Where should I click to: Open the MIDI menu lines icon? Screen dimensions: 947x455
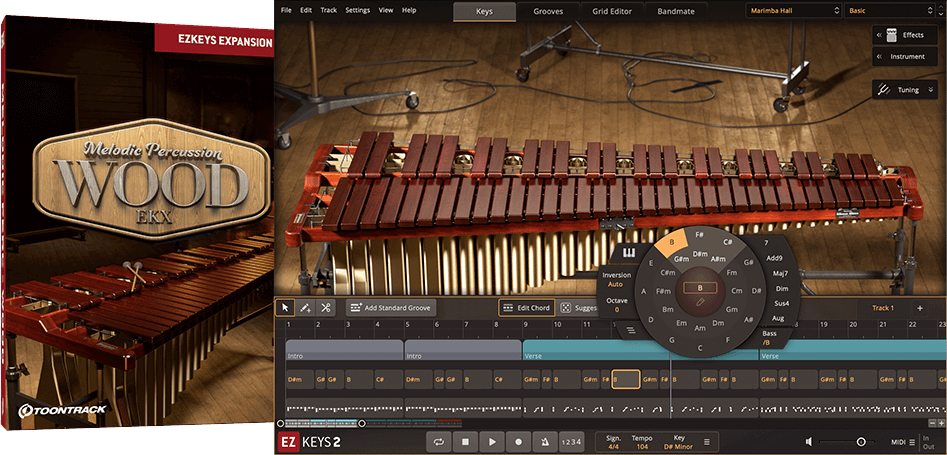pos(912,442)
